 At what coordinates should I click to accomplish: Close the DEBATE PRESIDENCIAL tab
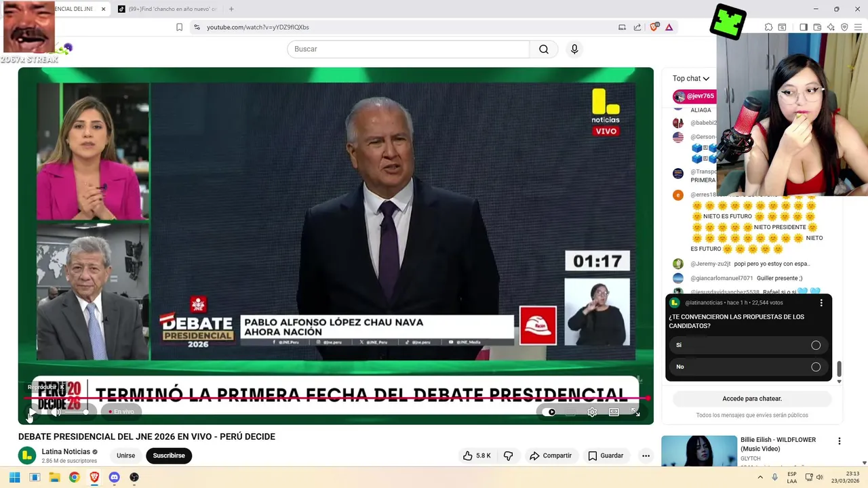[x=104, y=9]
